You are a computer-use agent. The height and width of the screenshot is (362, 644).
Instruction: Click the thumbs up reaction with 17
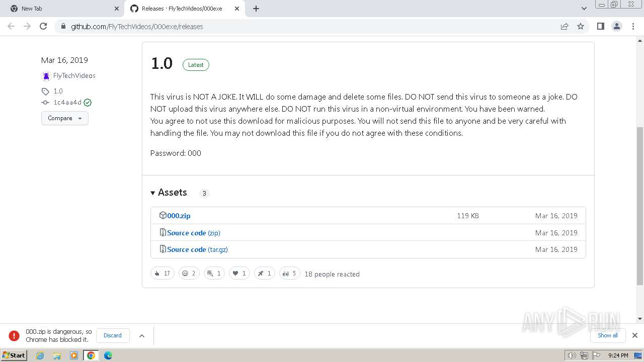coord(163,274)
